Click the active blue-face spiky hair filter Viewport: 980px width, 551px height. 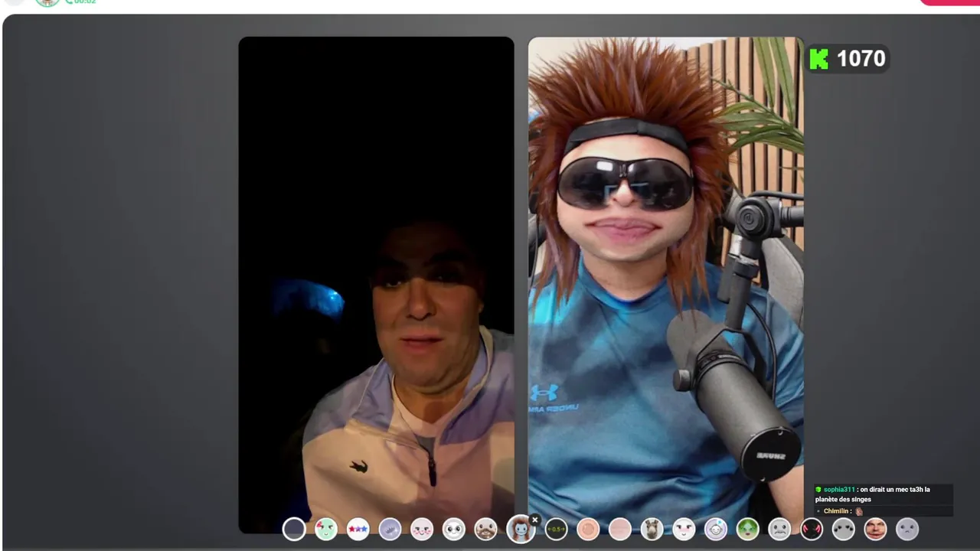click(x=521, y=529)
